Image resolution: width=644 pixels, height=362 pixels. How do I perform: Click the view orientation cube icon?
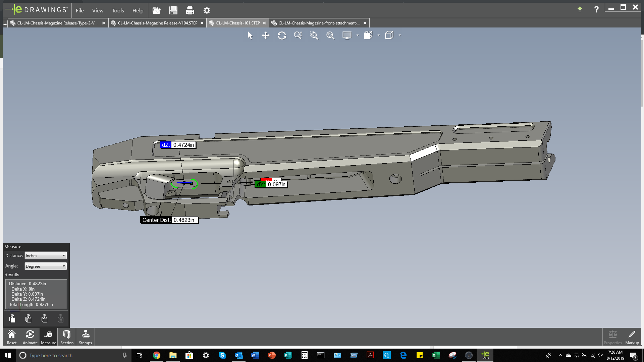tap(368, 35)
